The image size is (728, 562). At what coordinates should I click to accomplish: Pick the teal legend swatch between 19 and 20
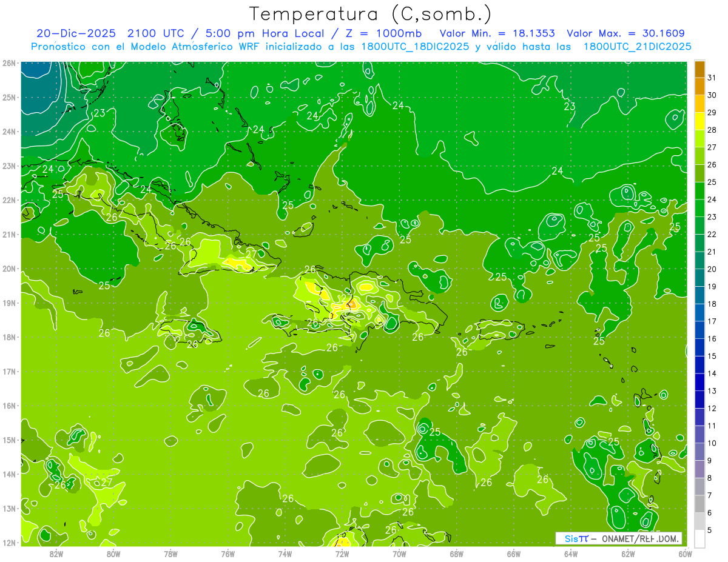(x=699, y=278)
